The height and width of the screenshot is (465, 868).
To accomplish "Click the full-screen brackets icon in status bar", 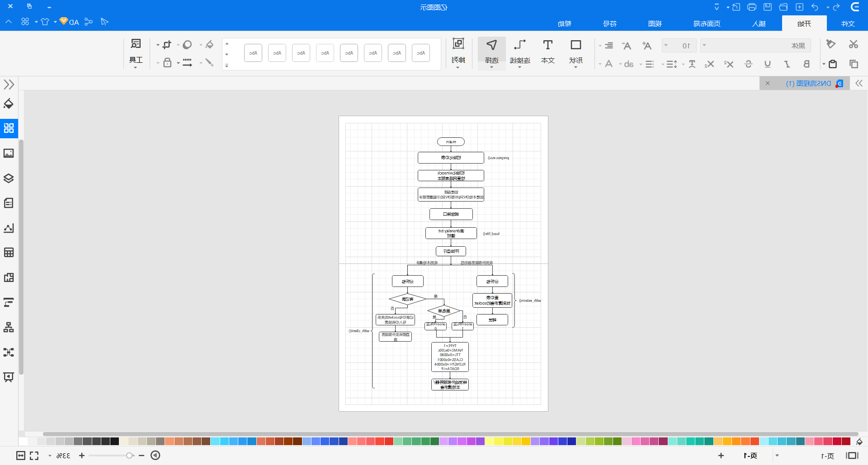I will pyautogui.click(x=34, y=456).
